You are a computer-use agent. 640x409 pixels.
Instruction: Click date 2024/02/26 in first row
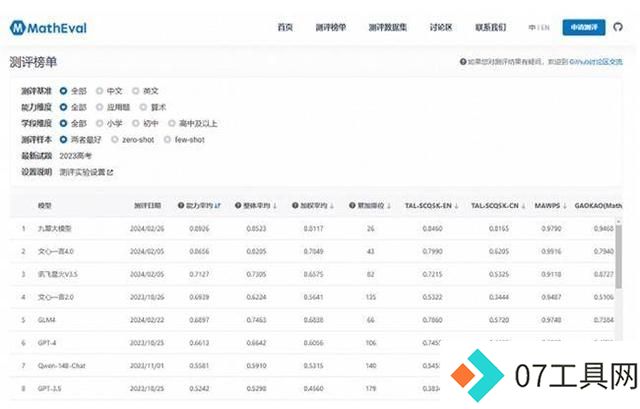click(x=147, y=229)
